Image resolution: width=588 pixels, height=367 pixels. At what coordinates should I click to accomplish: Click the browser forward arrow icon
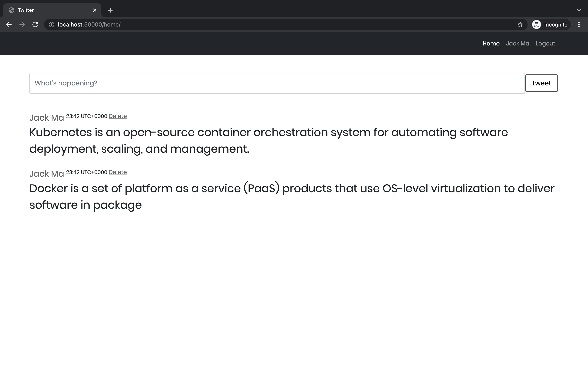(22, 24)
